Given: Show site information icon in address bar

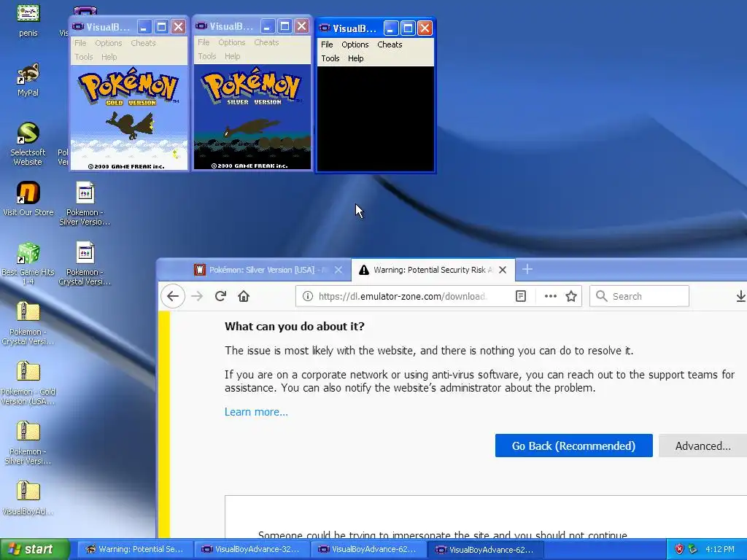Looking at the screenshot, I should tap(308, 296).
